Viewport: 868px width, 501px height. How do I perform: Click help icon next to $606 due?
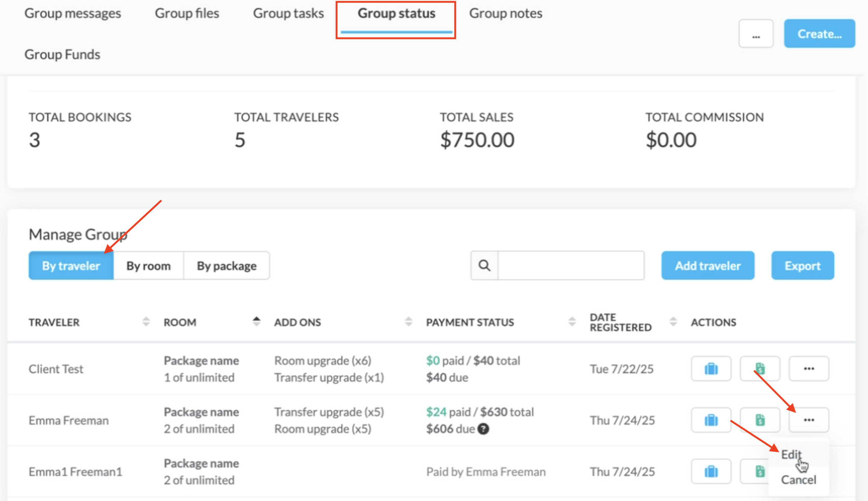click(x=483, y=429)
